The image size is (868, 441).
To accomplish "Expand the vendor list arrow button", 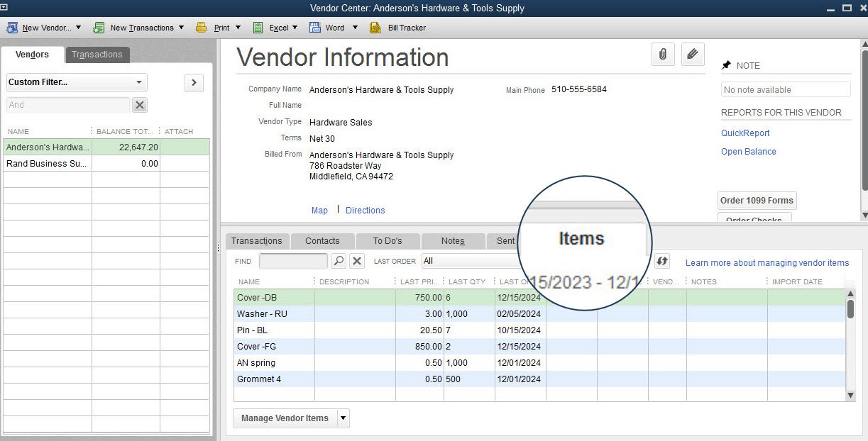I will (x=194, y=83).
